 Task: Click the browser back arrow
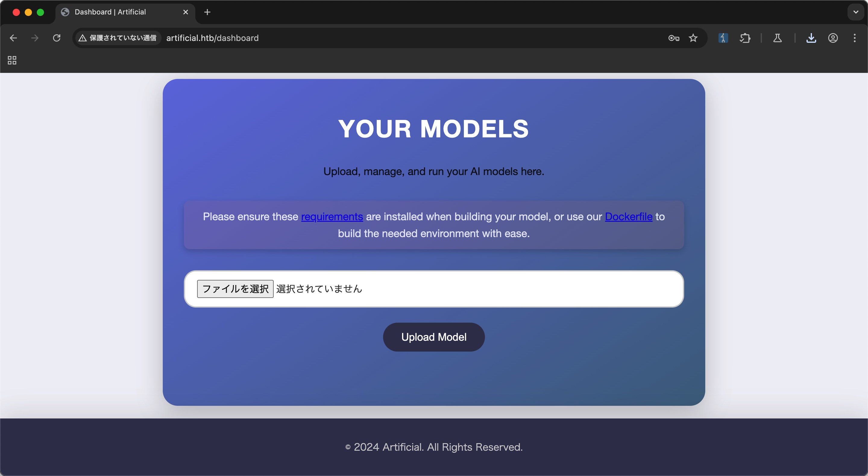coord(14,38)
